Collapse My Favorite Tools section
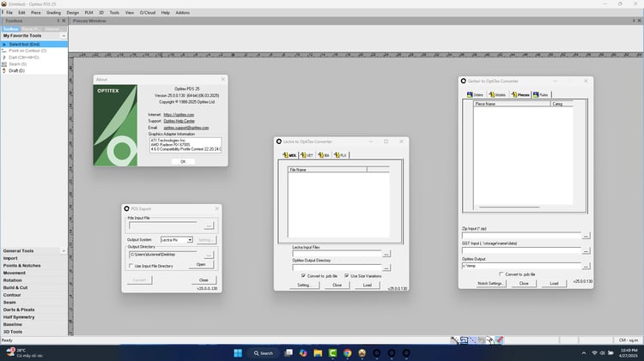Image resolution: width=644 pixels, height=361 pixels. (x=64, y=36)
